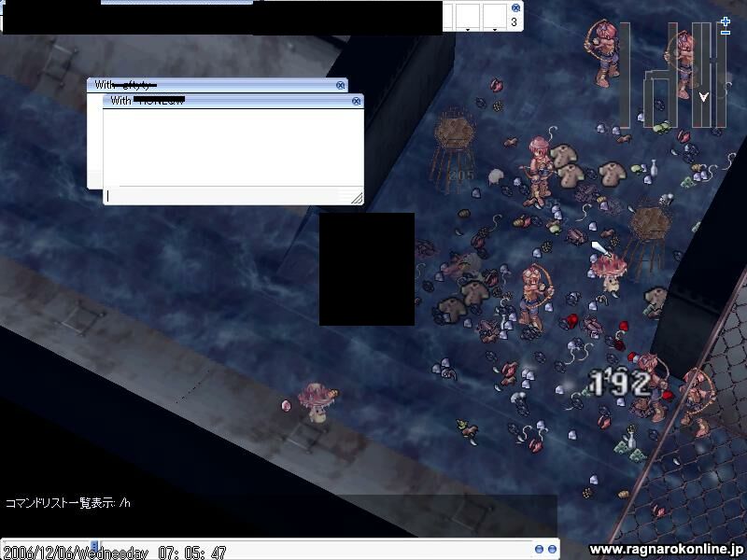Close the 'With HONEGW' whisper window
This screenshot has height=560, width=747.
356,101
